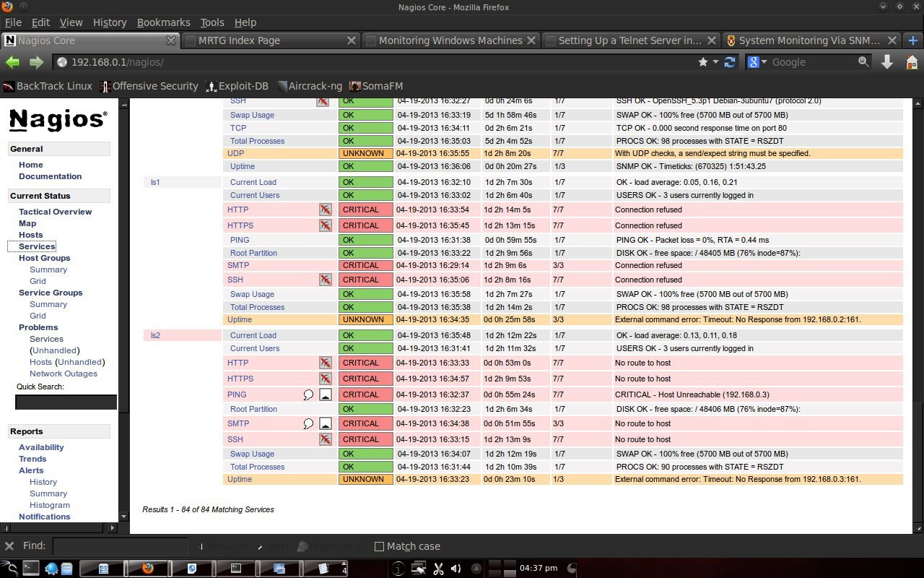Click the ls2 host link
Viewport: 924px width, 578px height.
tap(155, 335)
